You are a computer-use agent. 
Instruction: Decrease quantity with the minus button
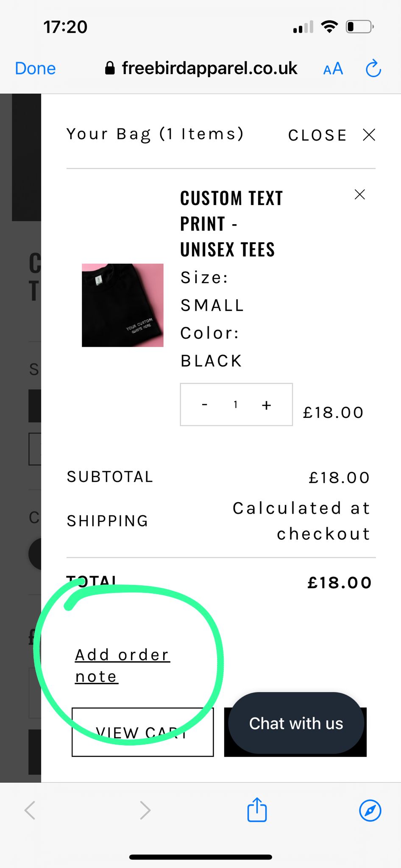point(205,405)
